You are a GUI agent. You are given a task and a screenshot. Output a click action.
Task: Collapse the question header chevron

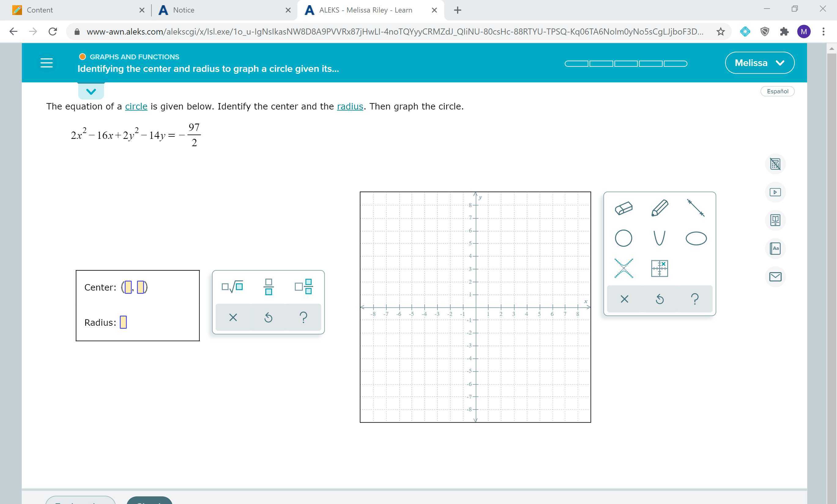tap(91, 91)
